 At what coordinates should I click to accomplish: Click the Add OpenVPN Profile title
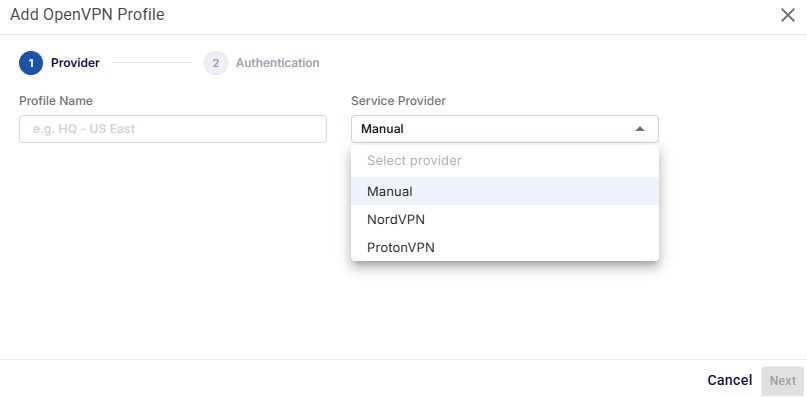coord(87,14)
